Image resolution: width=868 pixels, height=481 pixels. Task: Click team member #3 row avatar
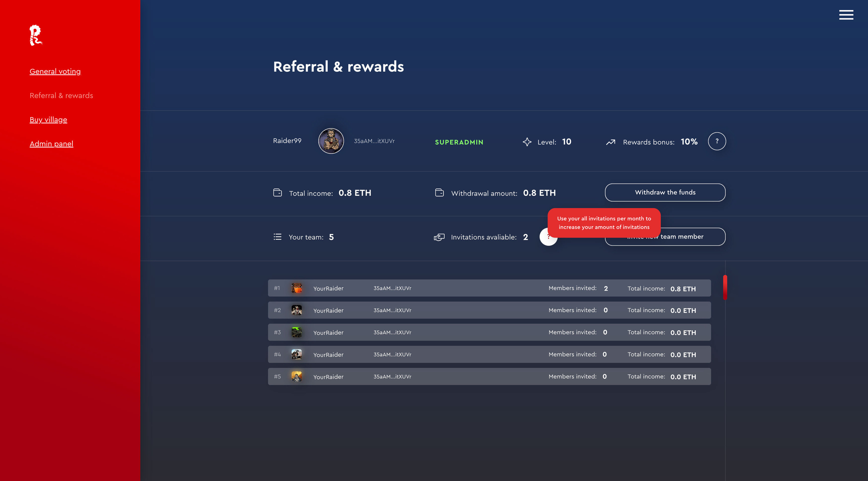point(296,332)
